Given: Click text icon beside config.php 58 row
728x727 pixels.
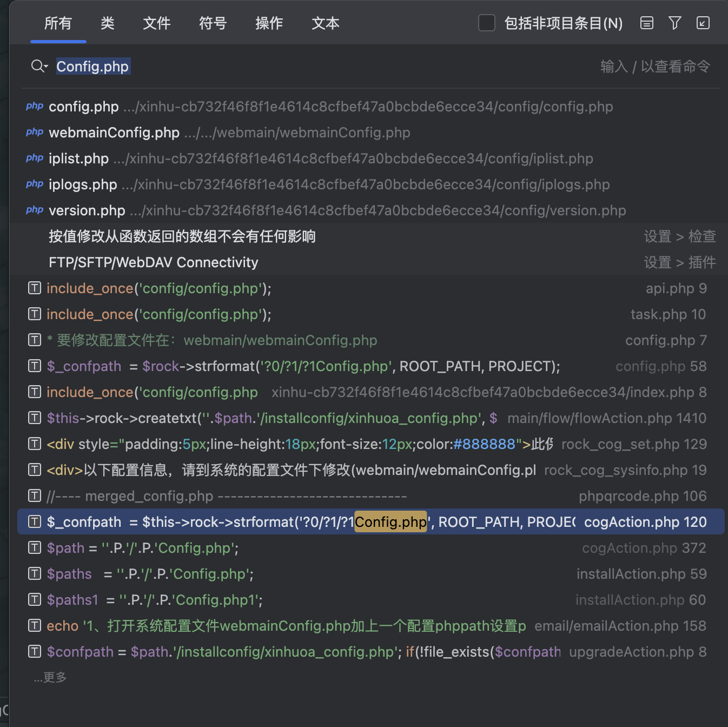Looking at the screenshot, I should pos(35,366).
